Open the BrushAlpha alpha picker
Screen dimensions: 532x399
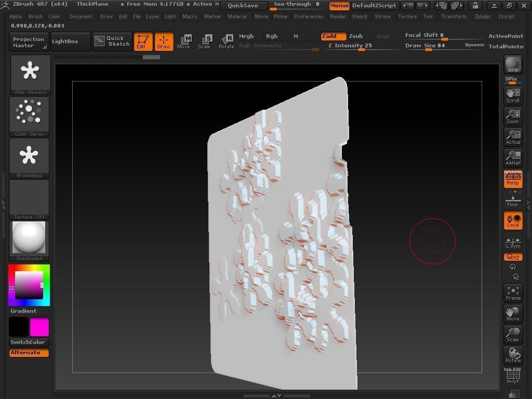point(29,158)
